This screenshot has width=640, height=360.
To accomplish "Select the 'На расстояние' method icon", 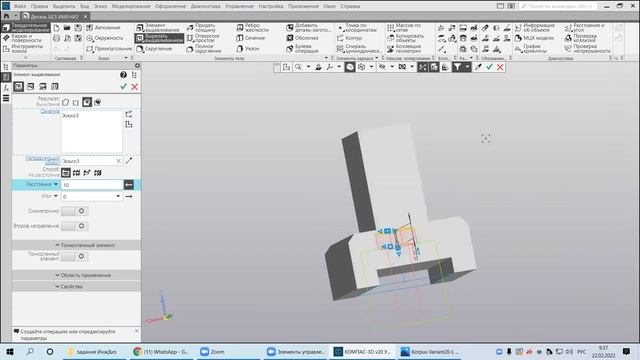I will [x=65, y=173].
